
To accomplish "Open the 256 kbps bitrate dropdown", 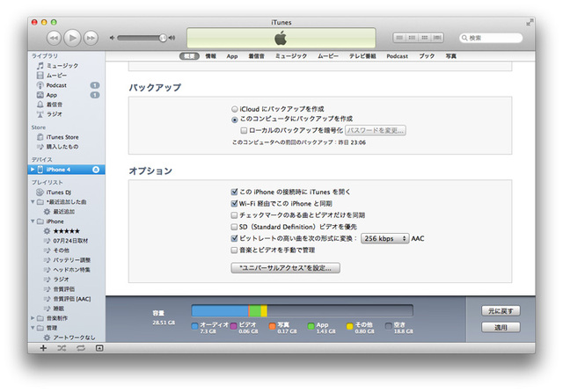I will click(384, 238).
